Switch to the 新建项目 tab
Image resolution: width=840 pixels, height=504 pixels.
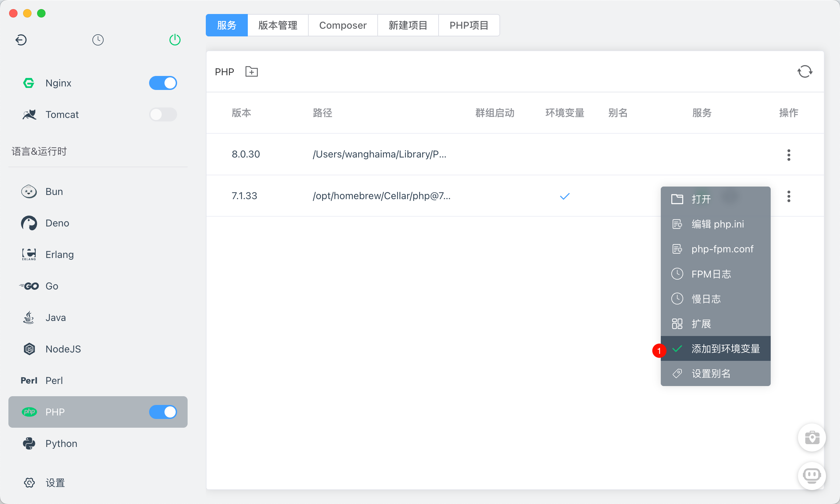pos(408,25)
